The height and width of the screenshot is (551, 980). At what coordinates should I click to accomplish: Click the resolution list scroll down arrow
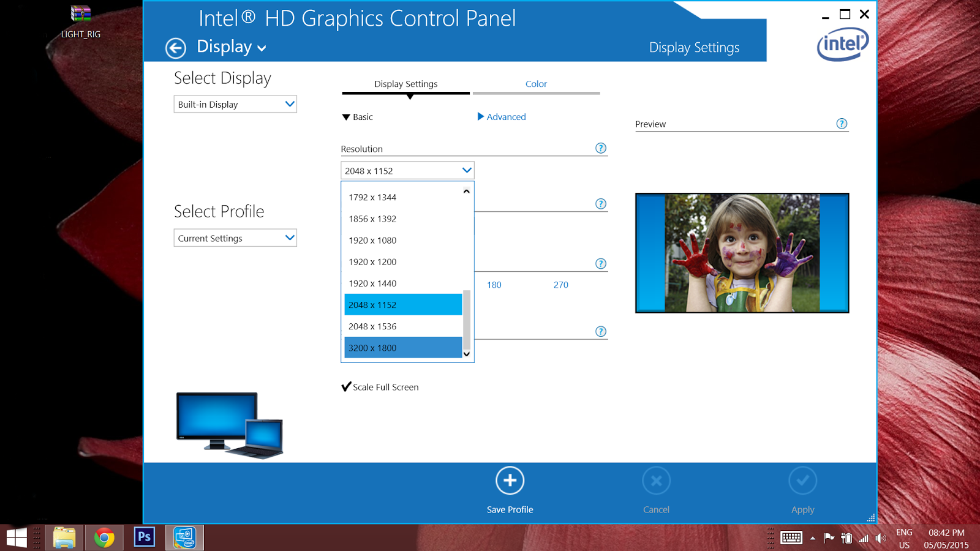[x=467, y=354]
